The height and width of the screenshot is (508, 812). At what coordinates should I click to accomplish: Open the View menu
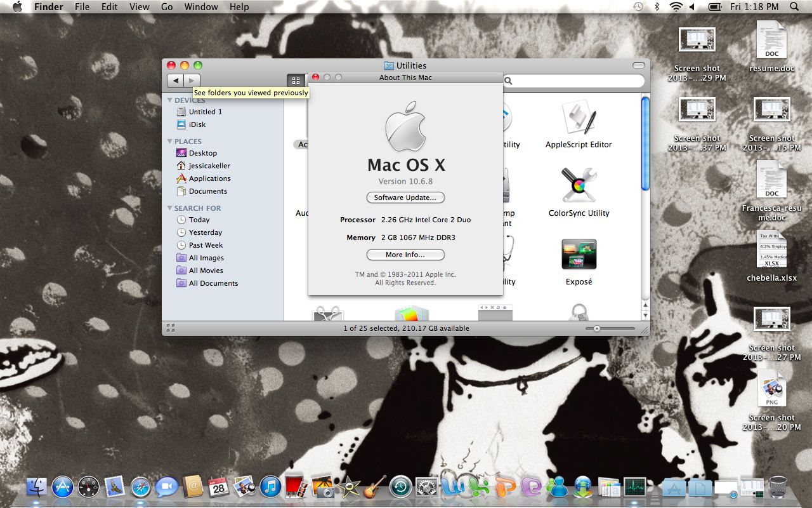(139, 7)
